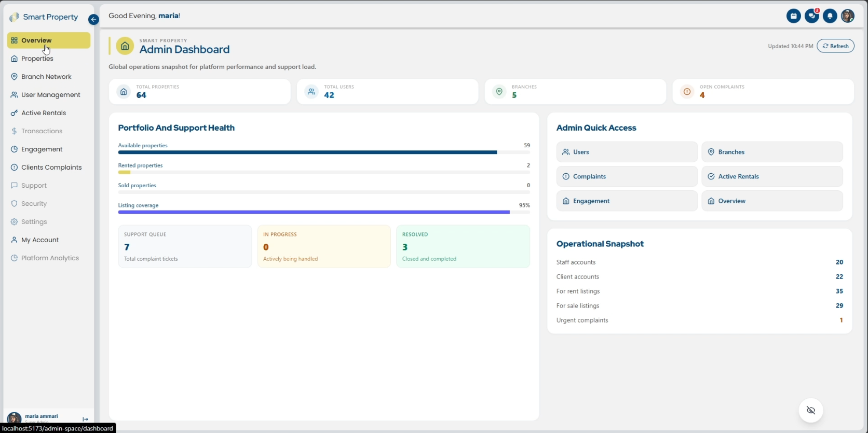This screenshot has height=433, width=868.
Task: Click the sidebar Engagement chart icon
Action: point(14,149)
